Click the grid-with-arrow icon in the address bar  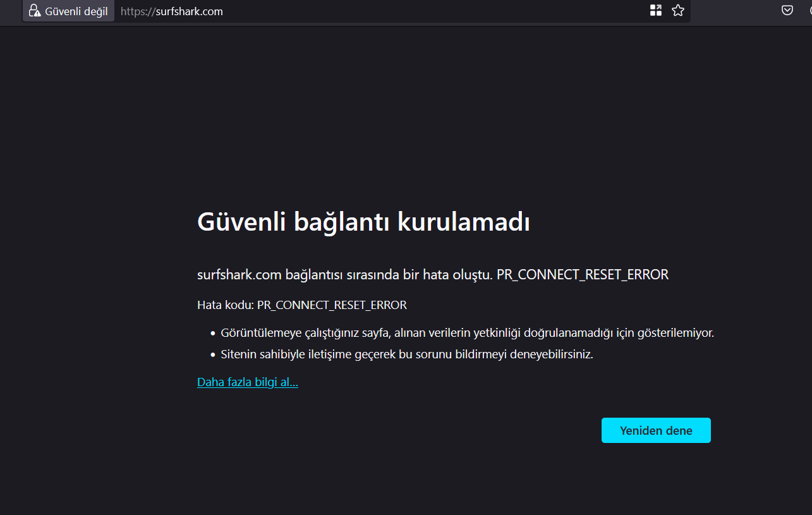click(656, 11)
